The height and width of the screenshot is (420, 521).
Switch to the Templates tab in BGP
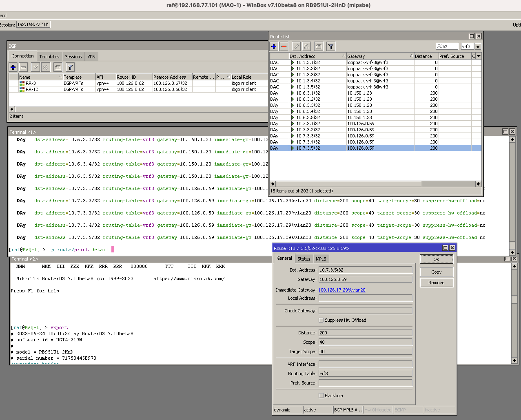pyautogui.click(x=49, y=57)
